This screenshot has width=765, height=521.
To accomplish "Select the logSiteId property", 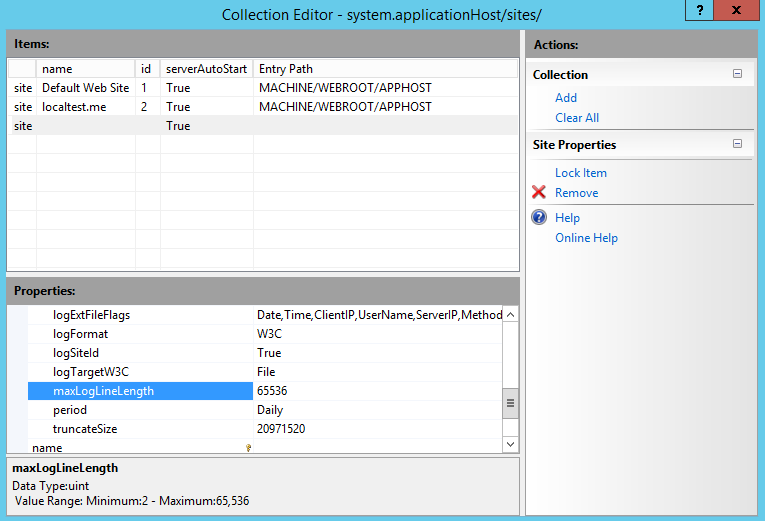I will tap(140, 353).
